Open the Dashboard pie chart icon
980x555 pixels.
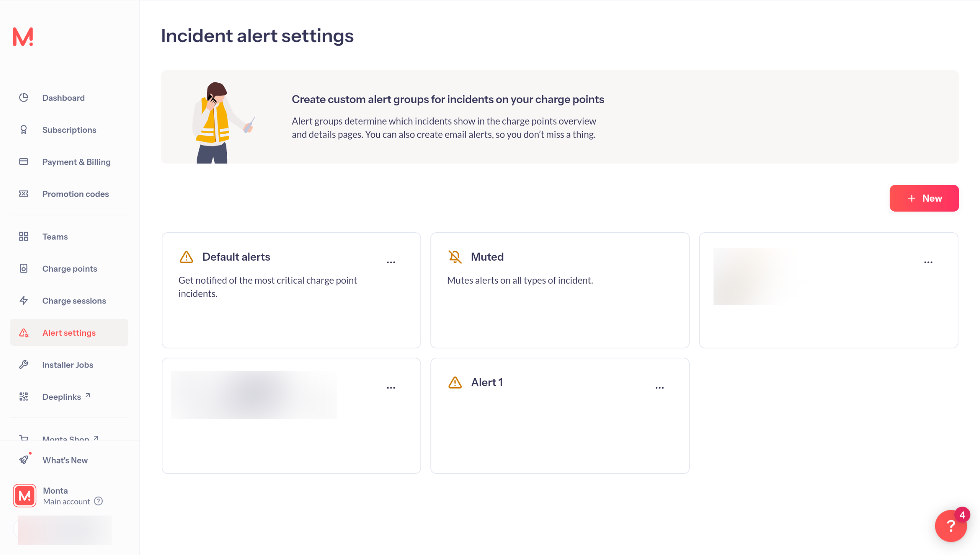point(24,98)
